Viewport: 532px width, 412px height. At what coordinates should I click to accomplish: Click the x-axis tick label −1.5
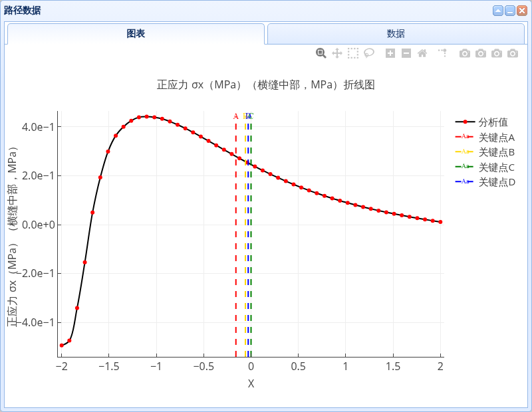[109, 366]
